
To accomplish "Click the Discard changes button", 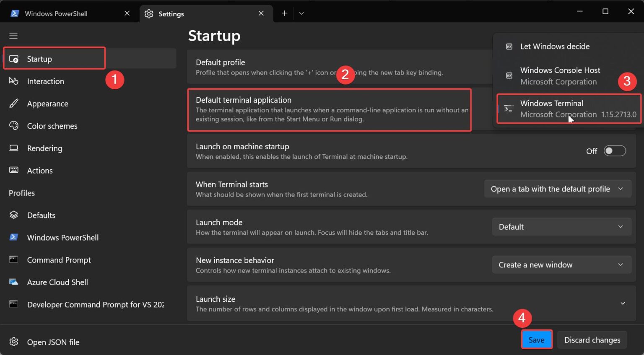I will pos(592,339).
